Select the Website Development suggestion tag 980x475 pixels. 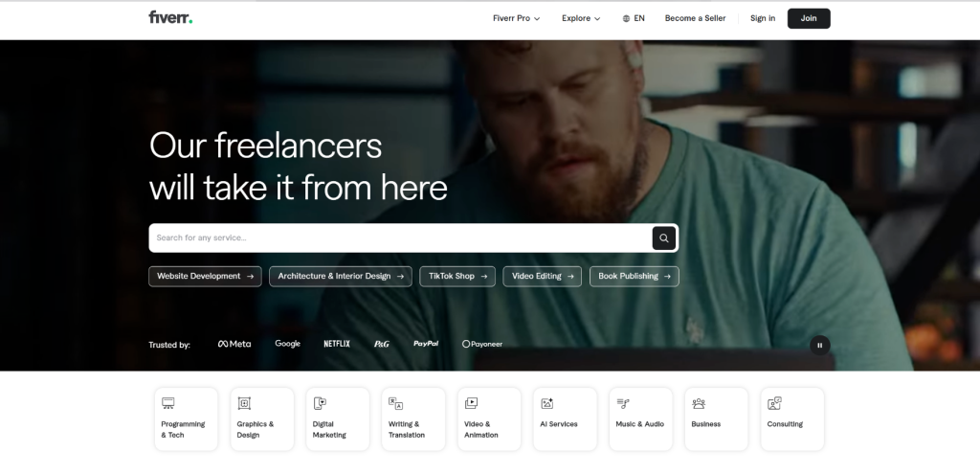205,276
